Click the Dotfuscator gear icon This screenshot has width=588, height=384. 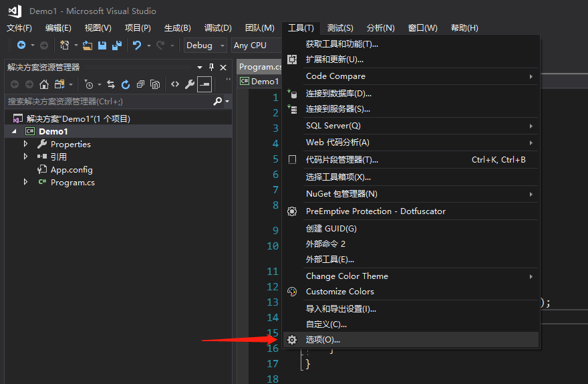coord(292,211)
